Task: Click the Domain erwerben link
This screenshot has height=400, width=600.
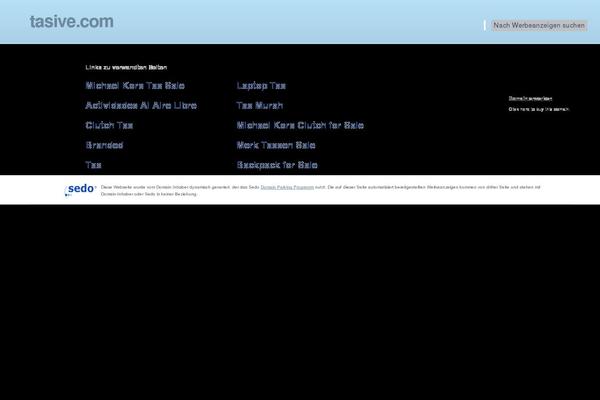Action: (530, 98)
